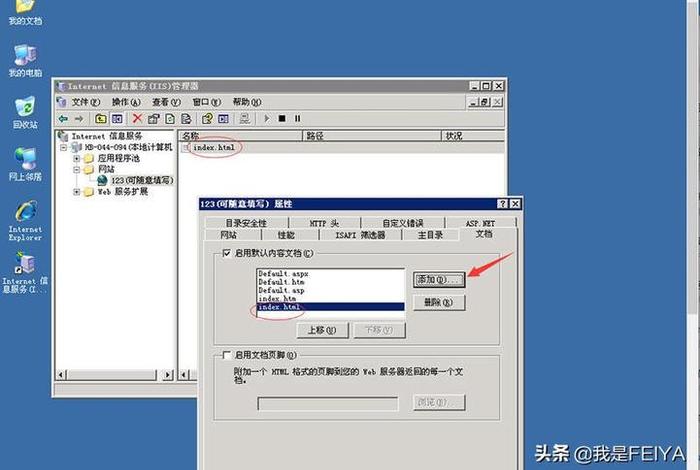Enable 启用文档页脚 checkbox
Viewport: 700px width, 470px height.
click(x=226, y=355)
